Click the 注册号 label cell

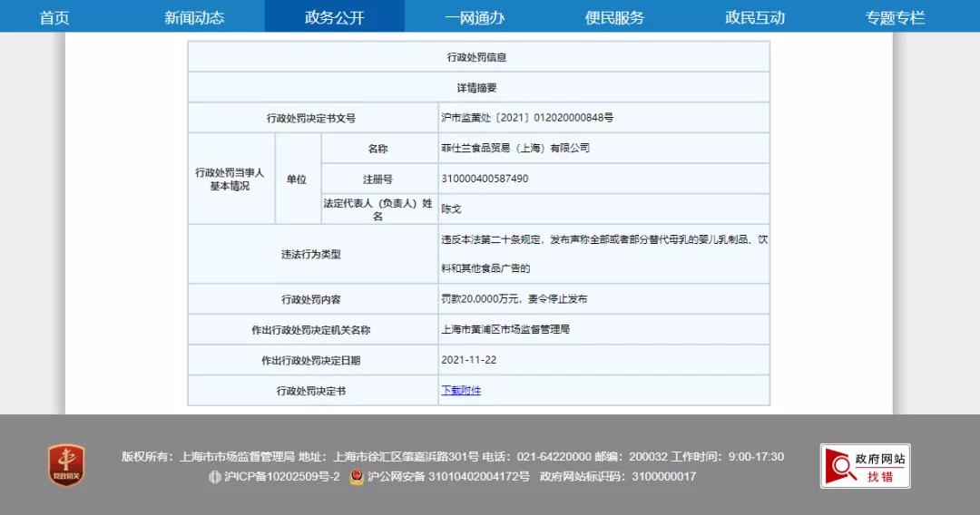coord(378,180)
